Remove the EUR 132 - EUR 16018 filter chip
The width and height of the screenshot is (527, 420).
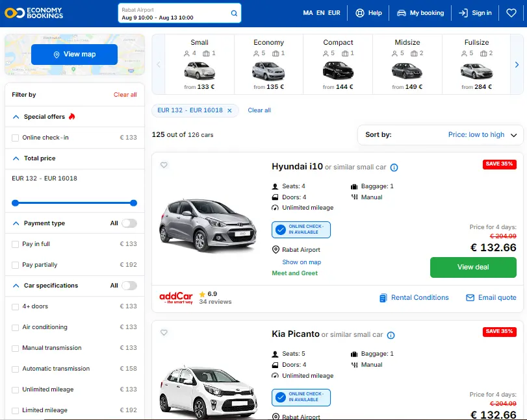point(229,110)
